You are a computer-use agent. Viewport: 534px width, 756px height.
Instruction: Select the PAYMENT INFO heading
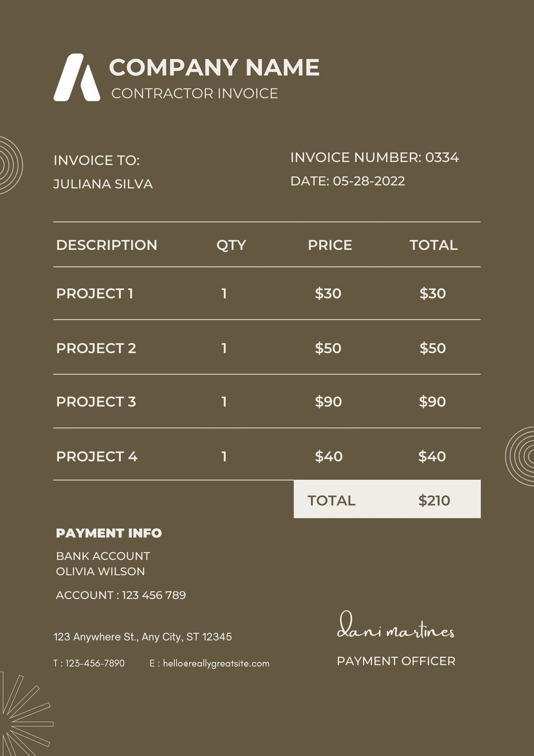tap(109, 533)
